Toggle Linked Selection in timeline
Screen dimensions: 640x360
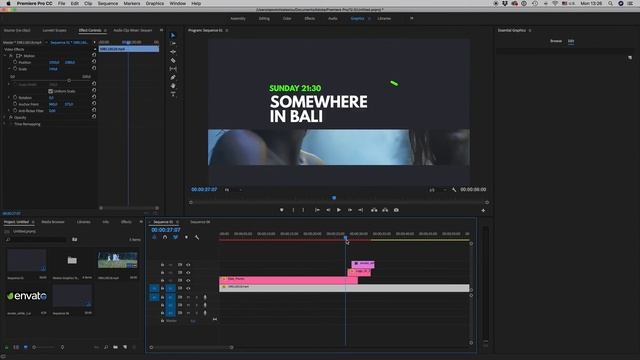pyautogui.click(x=176, y=237)
